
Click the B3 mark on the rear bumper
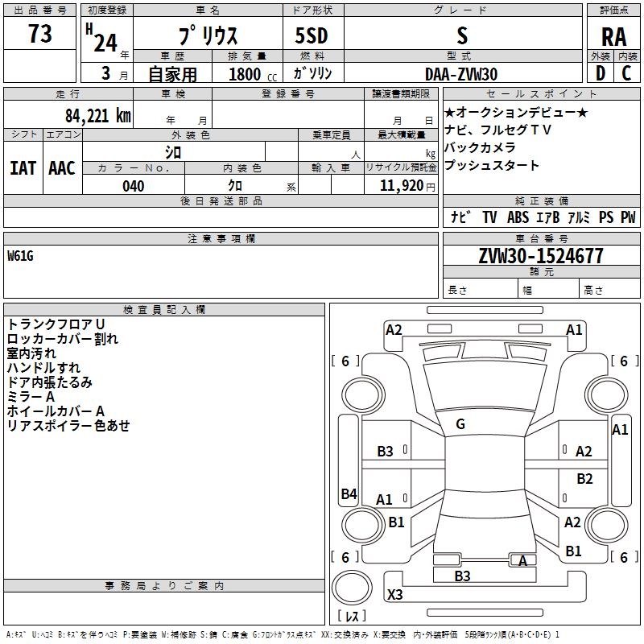(x=462, y=576)
